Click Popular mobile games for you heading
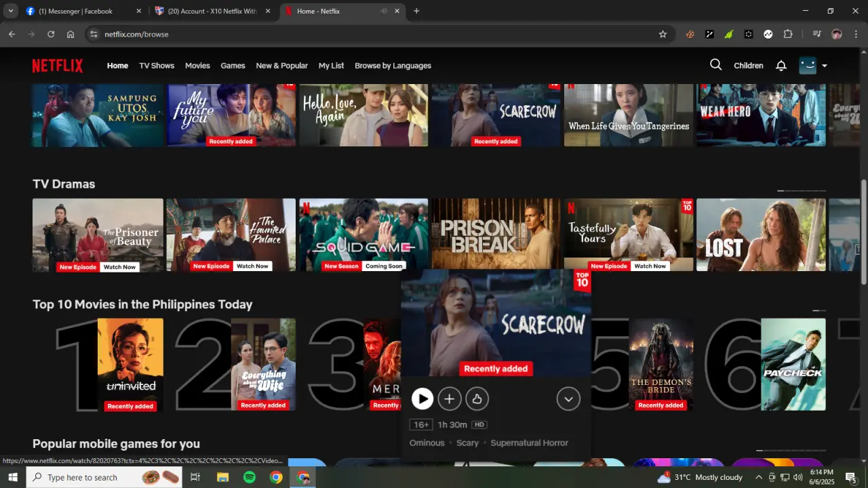868x488 pixels. pos(116,444)
